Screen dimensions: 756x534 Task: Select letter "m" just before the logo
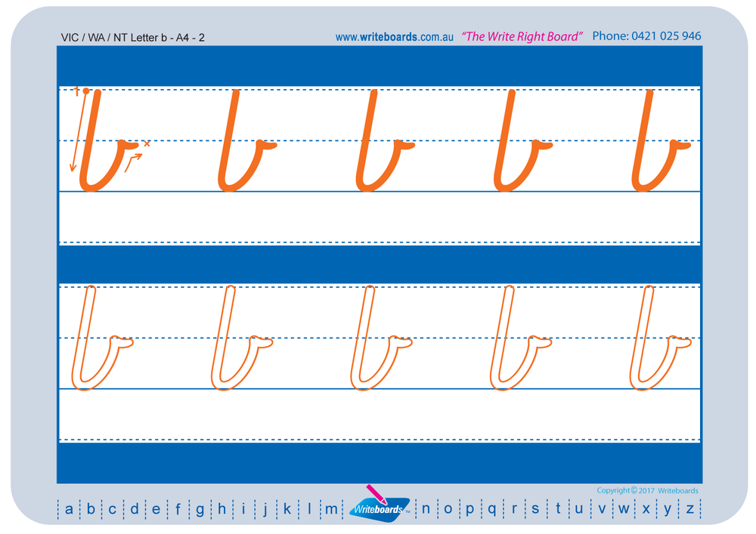point(330,511)
